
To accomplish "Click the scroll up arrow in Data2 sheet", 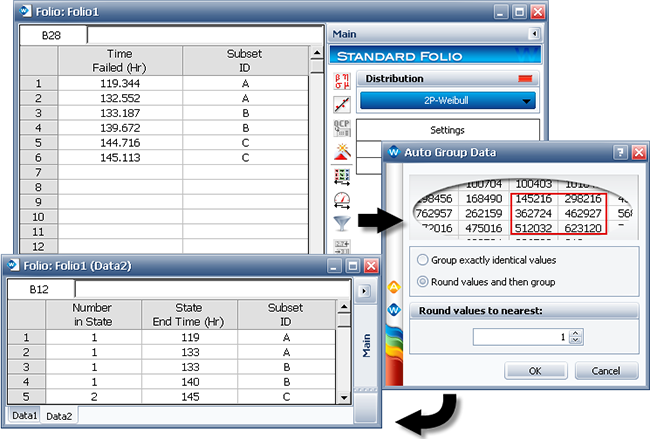I will coord(344,307).
